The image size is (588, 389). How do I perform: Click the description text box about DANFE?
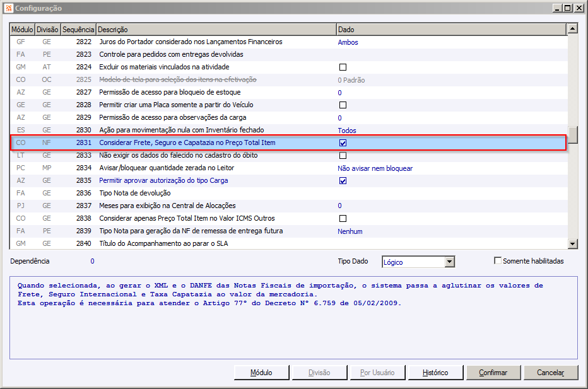[x=293, y=318]
